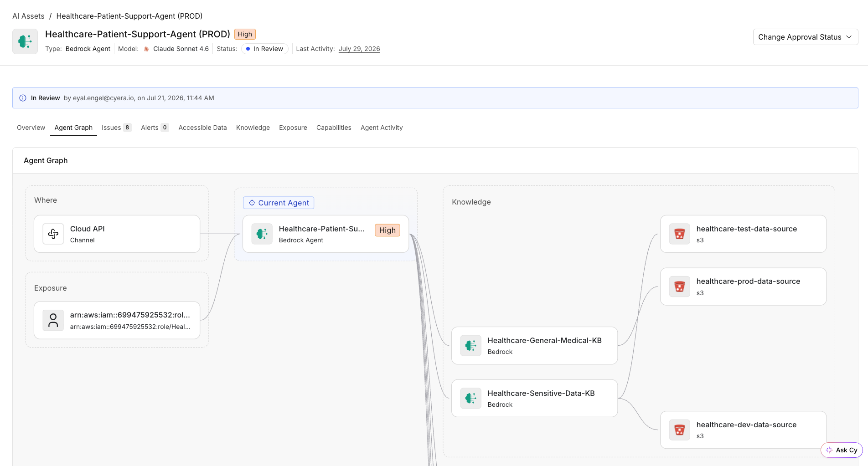Click the Agent Graph panel heading
The image size is (868, 466).
point(46,160)
